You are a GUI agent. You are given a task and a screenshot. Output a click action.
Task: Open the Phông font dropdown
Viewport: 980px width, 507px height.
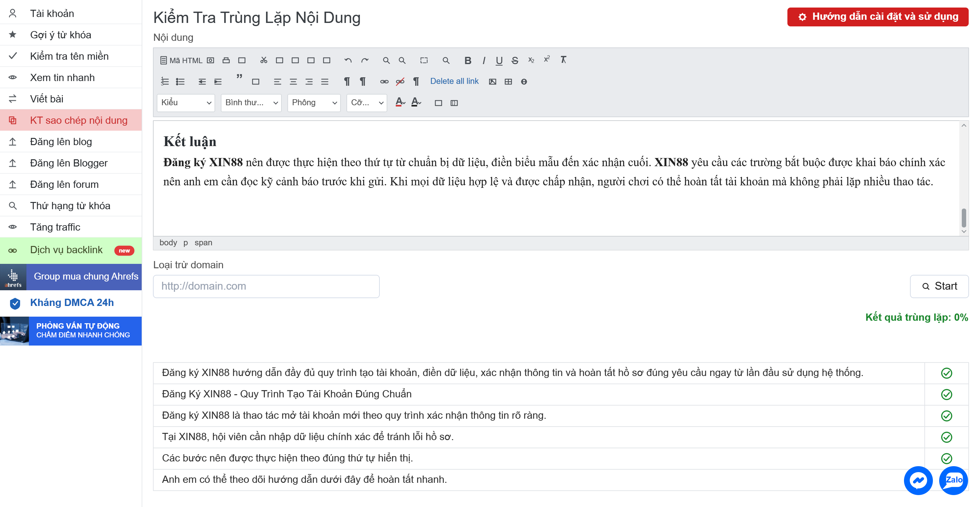tap(314, 103)
